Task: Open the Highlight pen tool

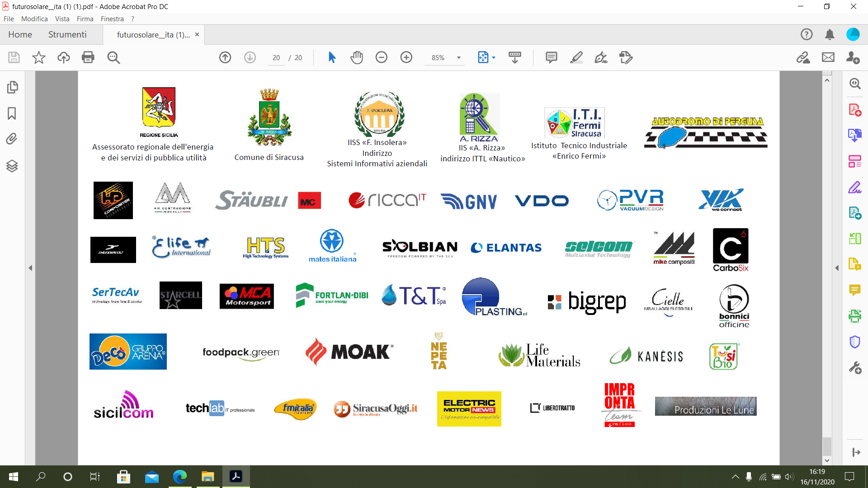Action: coord(576,57)
